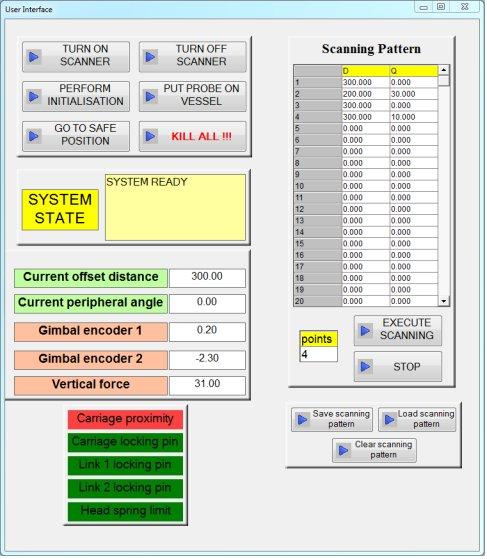Click the blue arrow icon on Put Probe On Vessel
487x559 pixels.
pos(150,96)
